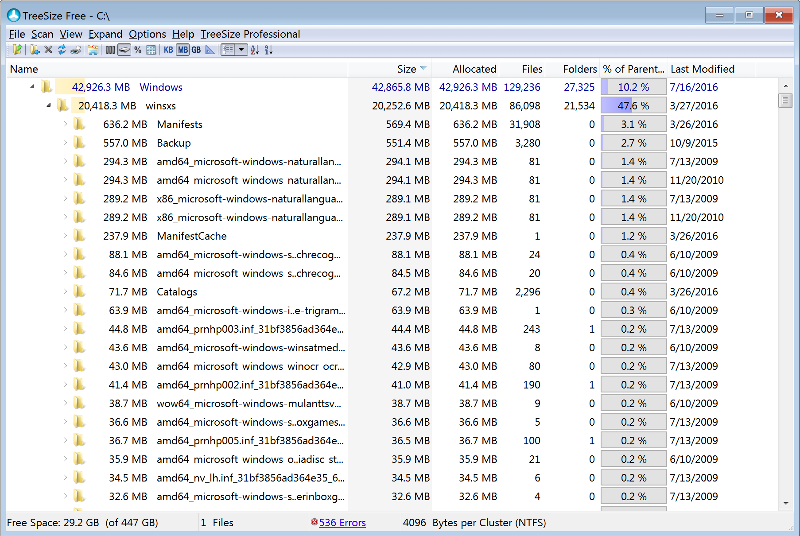Click the vertical scrollbar thumb

(x=785, y=100)
